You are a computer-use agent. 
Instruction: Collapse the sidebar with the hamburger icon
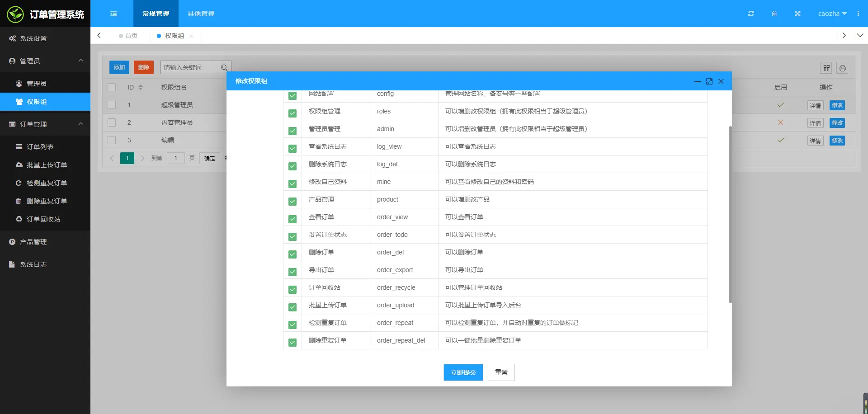[113, 14]
